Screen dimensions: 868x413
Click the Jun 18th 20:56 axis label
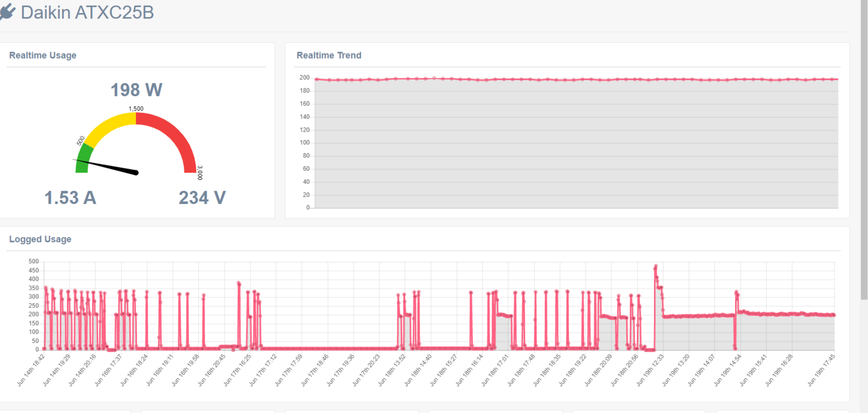624,370
